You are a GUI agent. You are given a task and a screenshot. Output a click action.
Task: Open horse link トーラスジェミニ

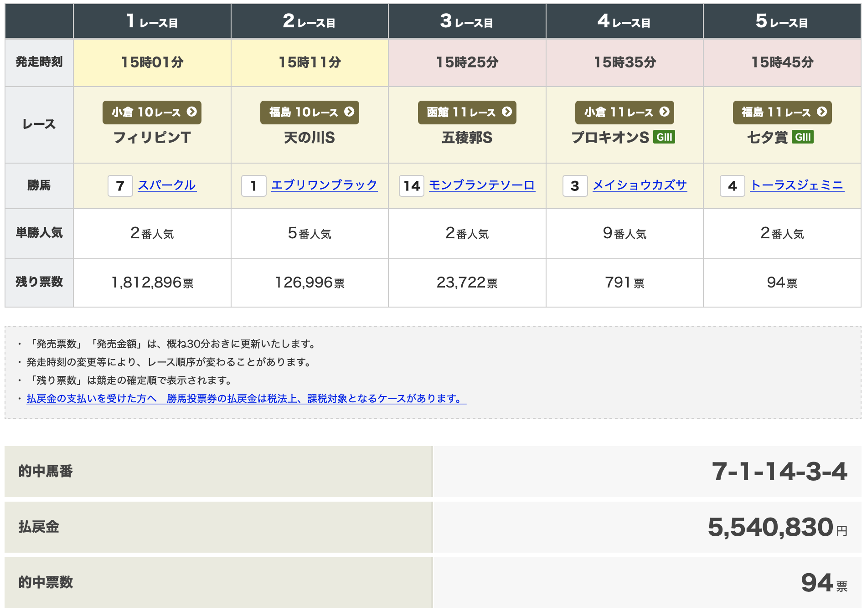[797, 185]
